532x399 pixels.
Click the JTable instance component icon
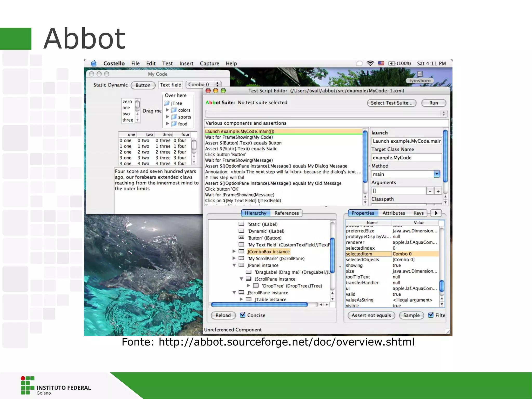[x=249, y=299]
